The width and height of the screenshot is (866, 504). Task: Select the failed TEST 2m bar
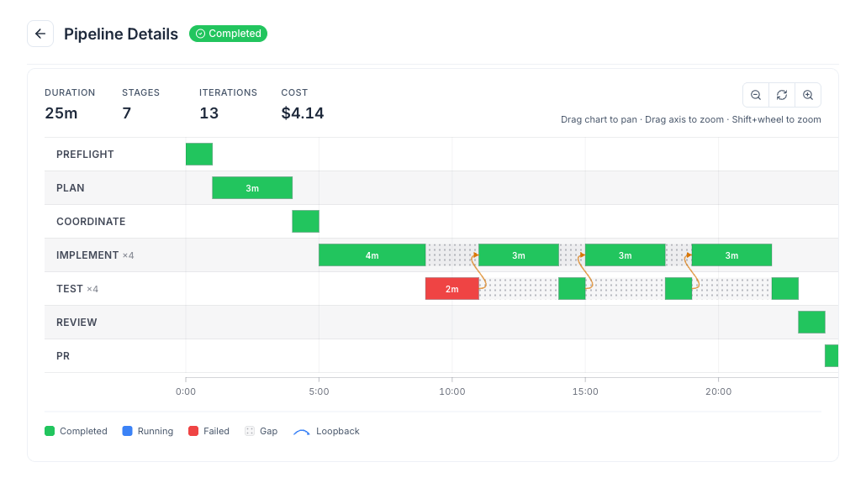pyautogui.click(x=452, y=289)
